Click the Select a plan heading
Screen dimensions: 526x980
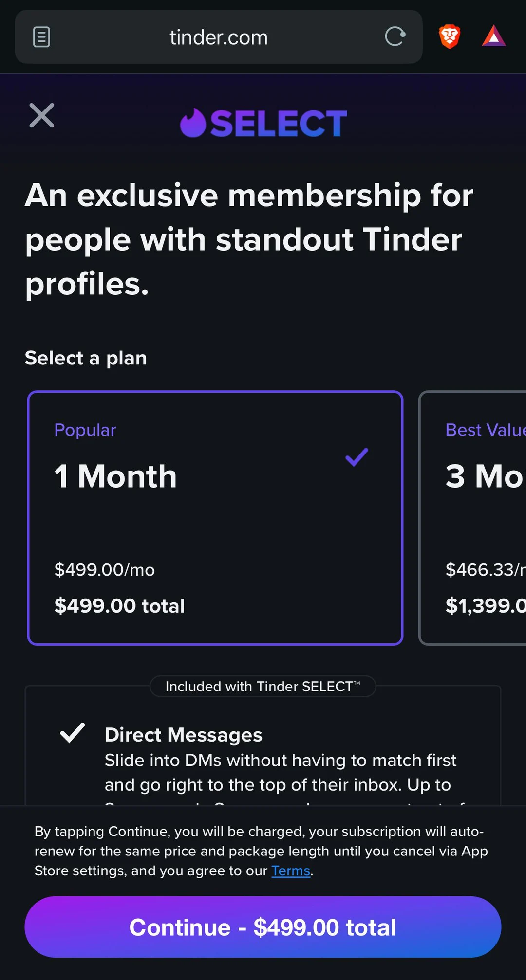[86, 358]
